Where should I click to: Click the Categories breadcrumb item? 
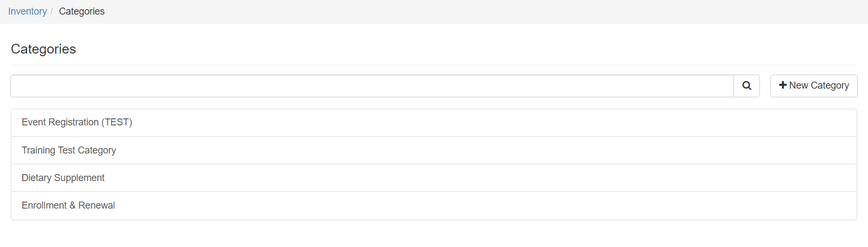coord(82,11)
